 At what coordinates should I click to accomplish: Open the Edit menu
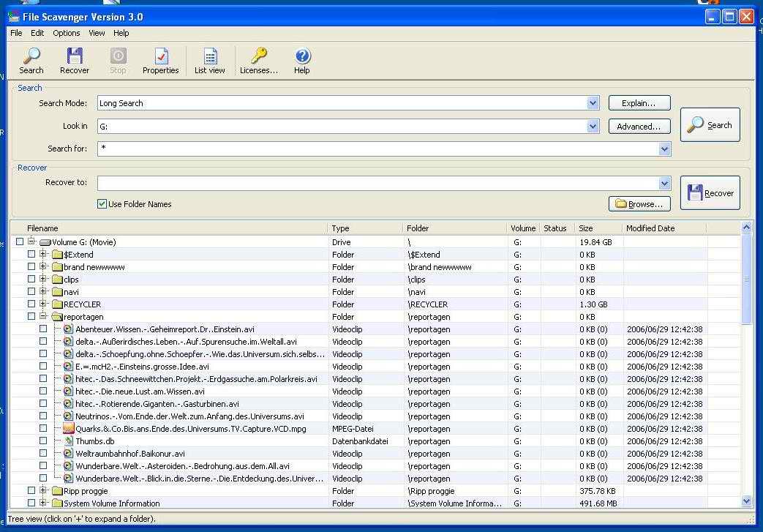[x=37, y=33]
